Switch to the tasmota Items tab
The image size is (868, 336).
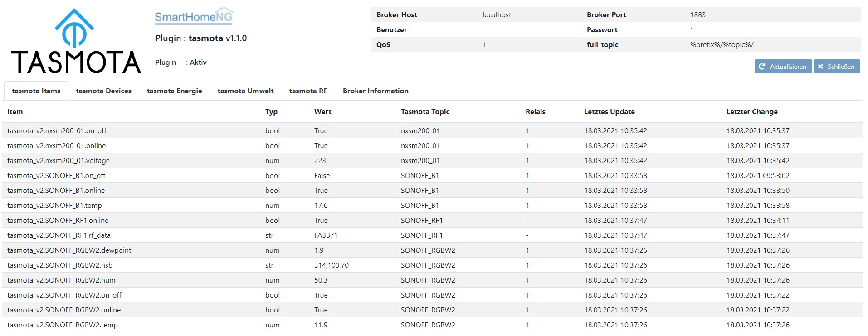click(x=36, y=91)
